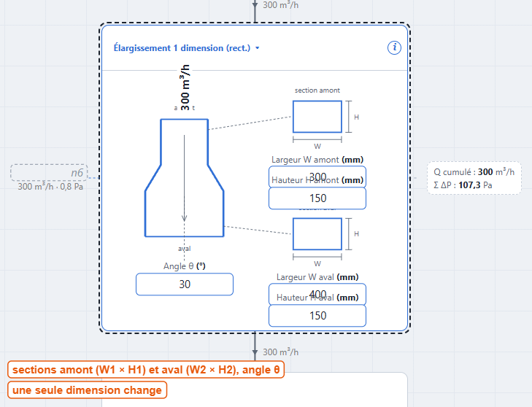Click the Largeur W aval input field
Viewport: 532px width, 407px height.
click(317, 294)
